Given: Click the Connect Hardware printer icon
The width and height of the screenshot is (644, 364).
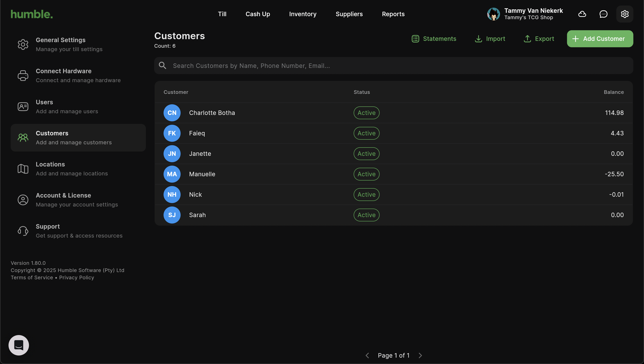Looking at the screenshot, I should pos(23,76).
